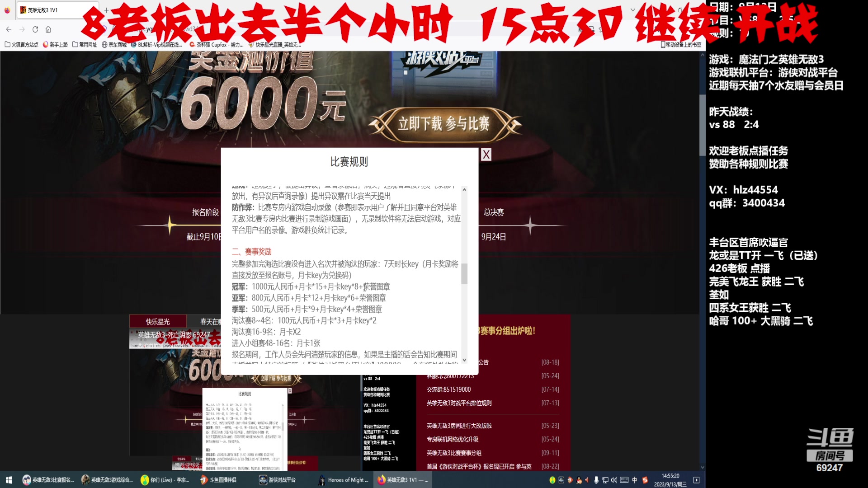
Task: Open the 火狐官方站点 bookmark folder
Action: click(x=21, y=44)
